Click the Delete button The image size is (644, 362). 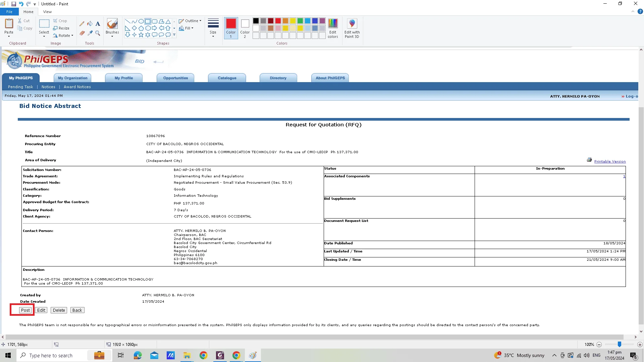pyautogui.click(x=59, y=310)
